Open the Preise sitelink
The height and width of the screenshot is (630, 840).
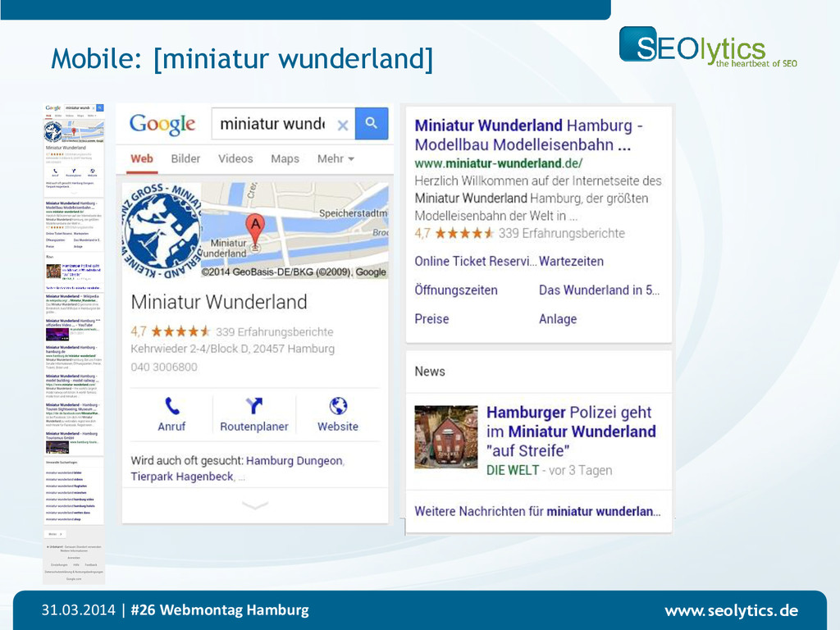point(431,319)
